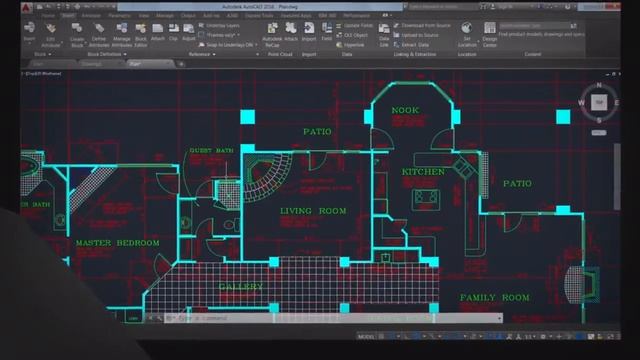The width and height of the screenshot is (640, 360).
Task: Click Update Fields
Action: [354, 25]
